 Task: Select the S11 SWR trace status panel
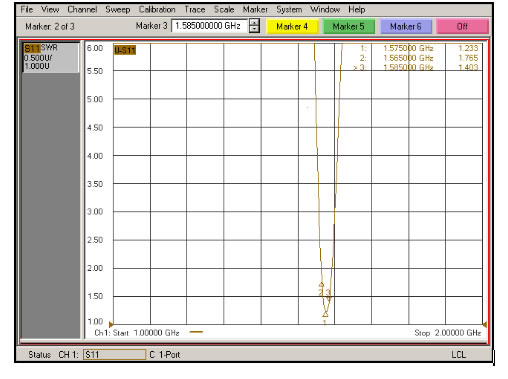pos(51,57)
